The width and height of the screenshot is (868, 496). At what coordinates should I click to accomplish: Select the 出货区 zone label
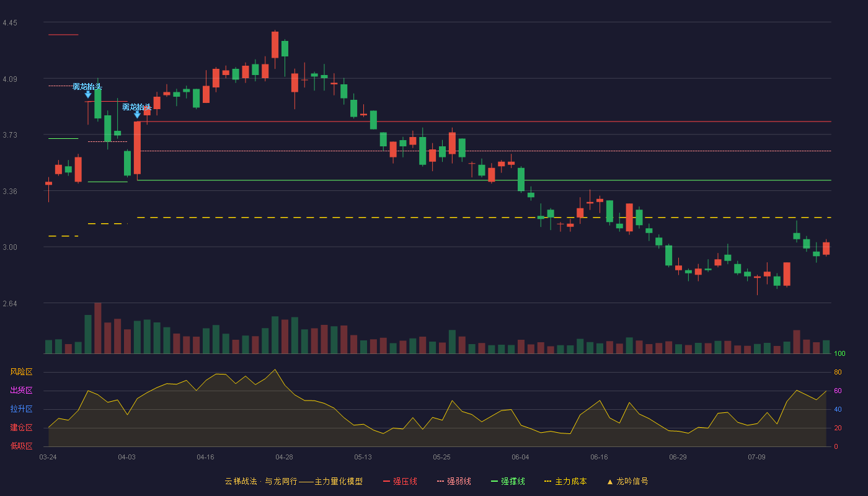[21, 391]
